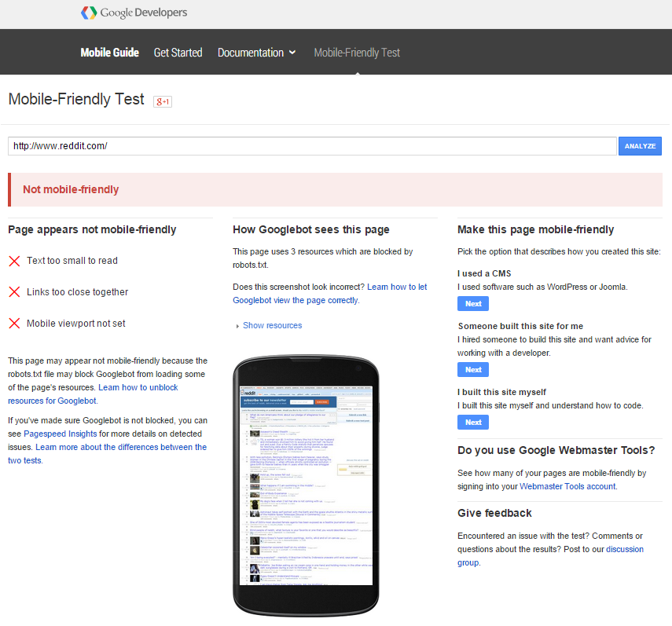Focus the URL field with reddit.com
The image size is (672, 626).
[312, 146]
